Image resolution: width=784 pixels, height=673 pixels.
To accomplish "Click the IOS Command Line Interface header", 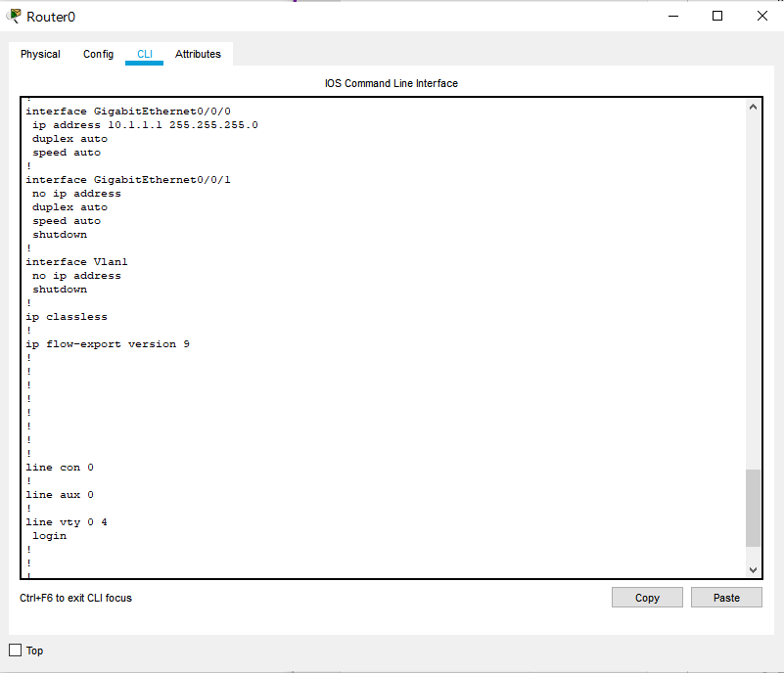I will [x=391, y=83].
